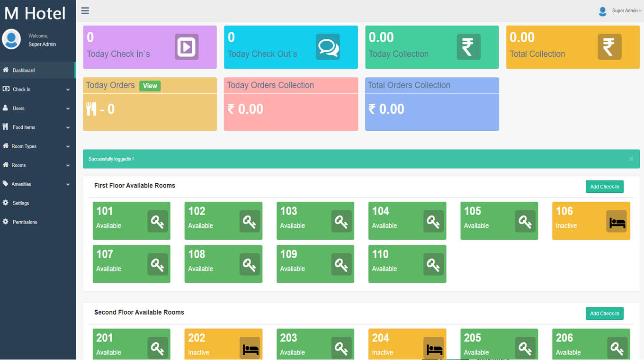Add Check-In for Second Floor rooms
644x360 pixels.
tap(605, 314)
